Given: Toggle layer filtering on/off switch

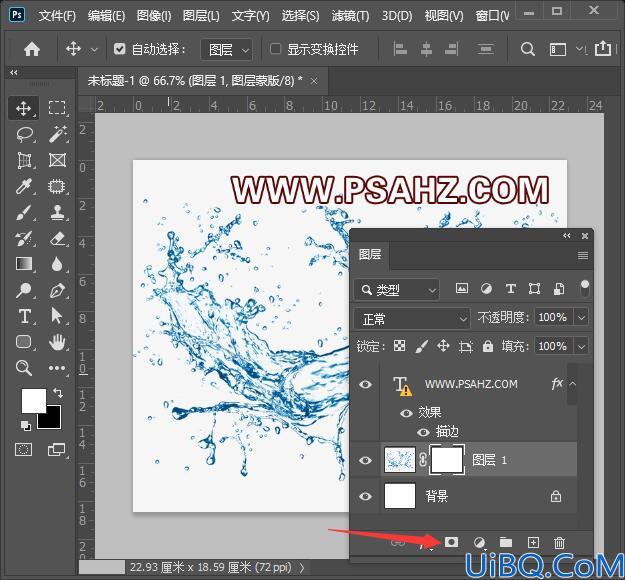Looking at the screenshot, I should coord(584,288).
